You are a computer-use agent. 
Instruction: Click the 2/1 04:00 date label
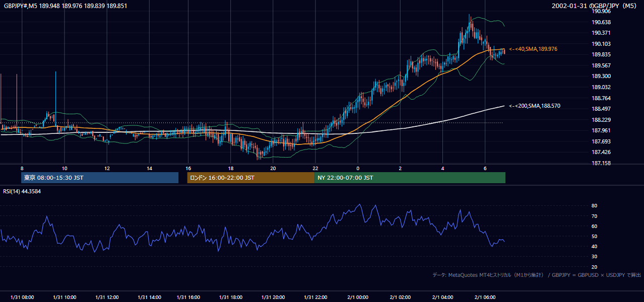442,297
